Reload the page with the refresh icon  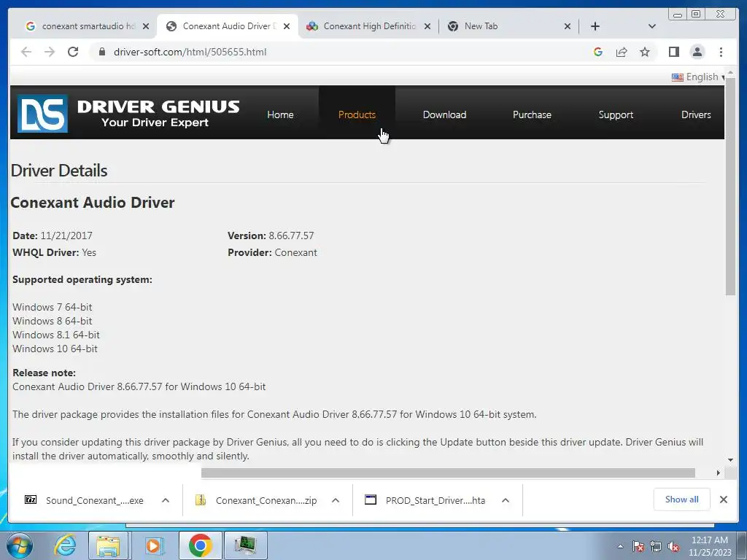tap(73, 52)
